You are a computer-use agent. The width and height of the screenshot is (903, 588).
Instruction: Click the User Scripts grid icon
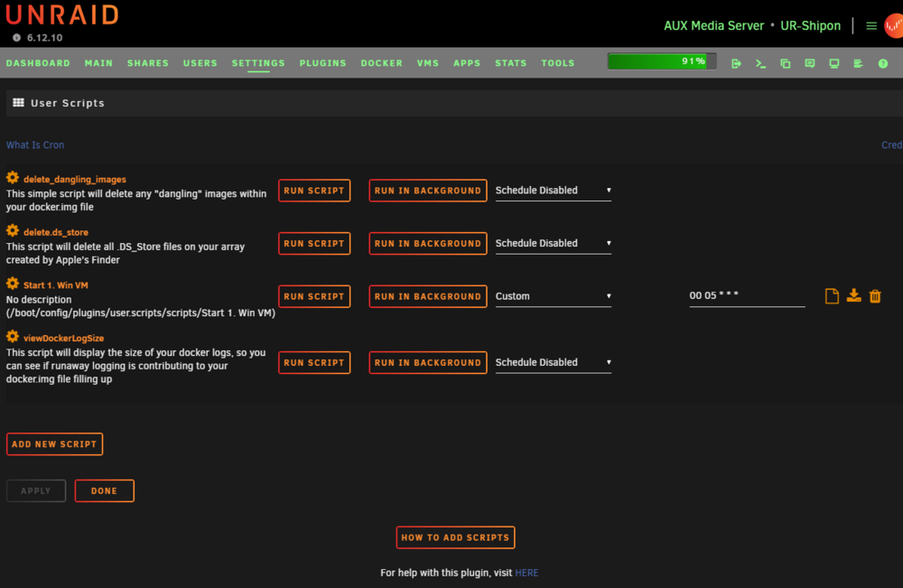[x=18, y=102]
